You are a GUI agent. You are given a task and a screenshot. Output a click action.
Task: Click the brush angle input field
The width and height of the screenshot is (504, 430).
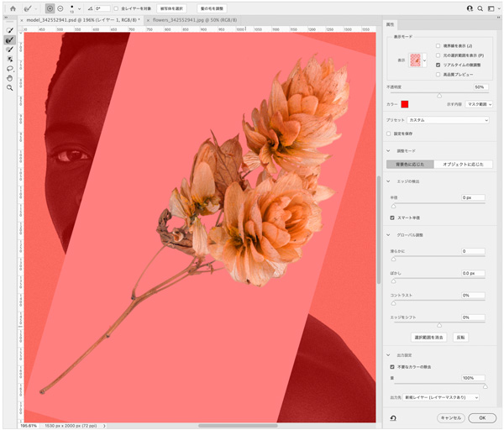(102, 8)
